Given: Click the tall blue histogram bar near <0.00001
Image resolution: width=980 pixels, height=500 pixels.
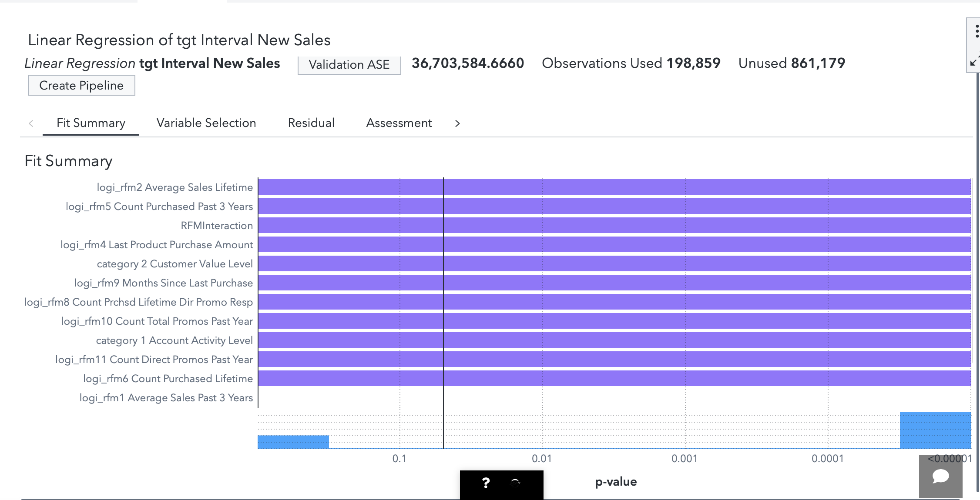Looking at the screenshot, I should click(935, 430).
